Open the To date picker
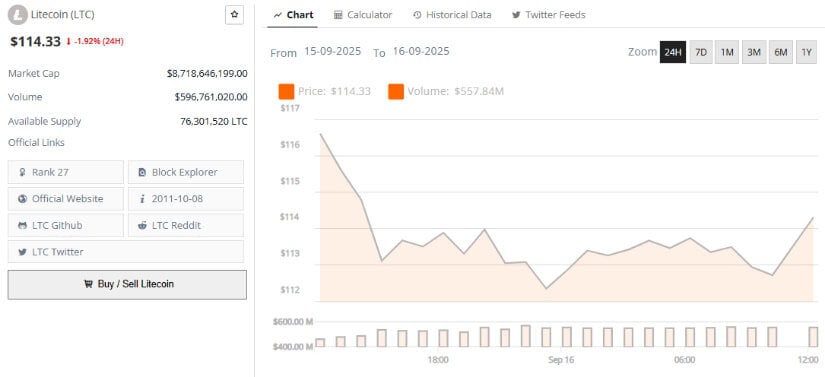 421,52
